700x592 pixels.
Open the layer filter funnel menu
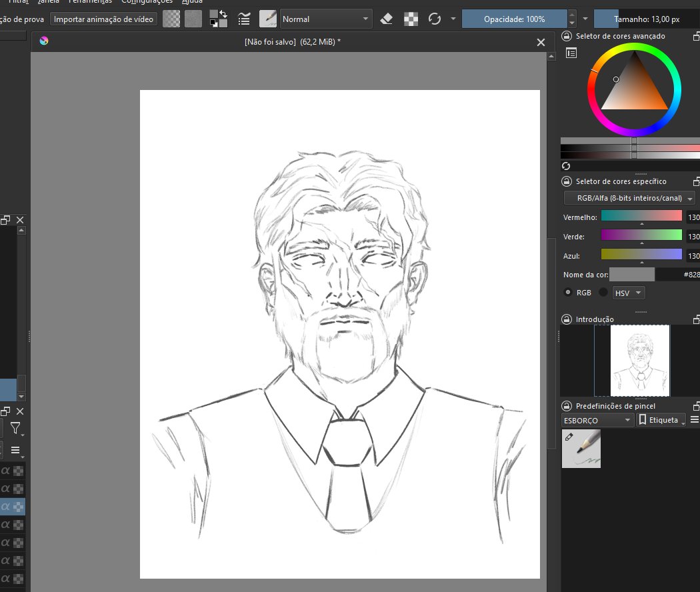16,429
